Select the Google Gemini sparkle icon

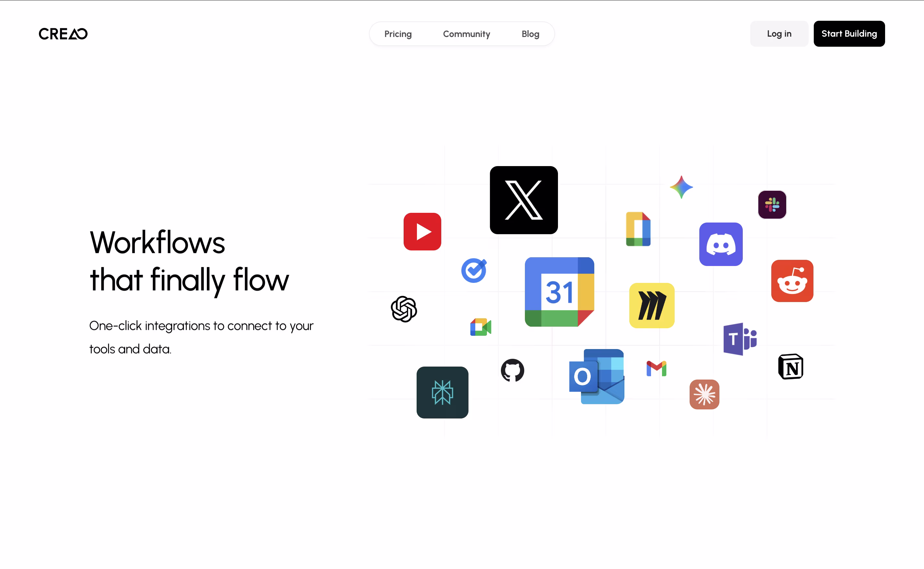click(681, 187)
